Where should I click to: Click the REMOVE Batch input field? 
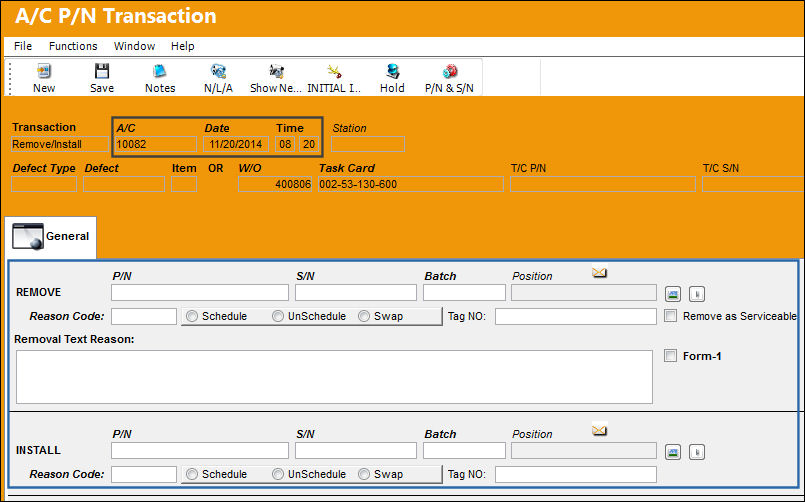[464, 293]
